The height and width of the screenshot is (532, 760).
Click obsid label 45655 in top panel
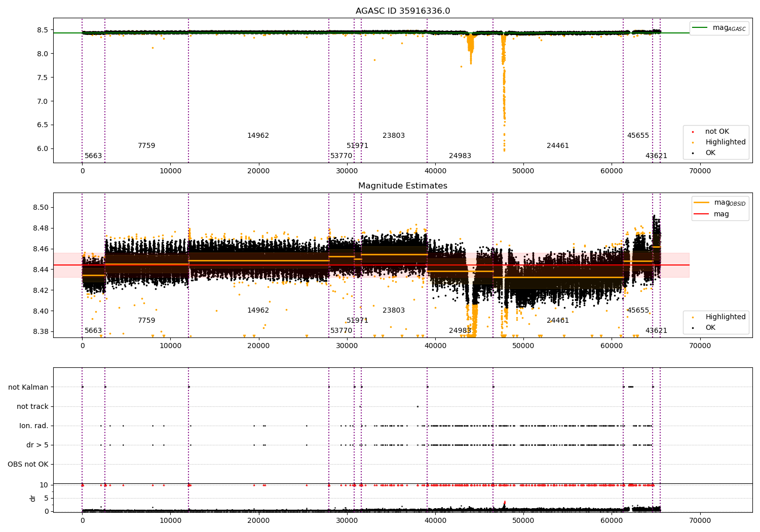[x=638, y=136]
